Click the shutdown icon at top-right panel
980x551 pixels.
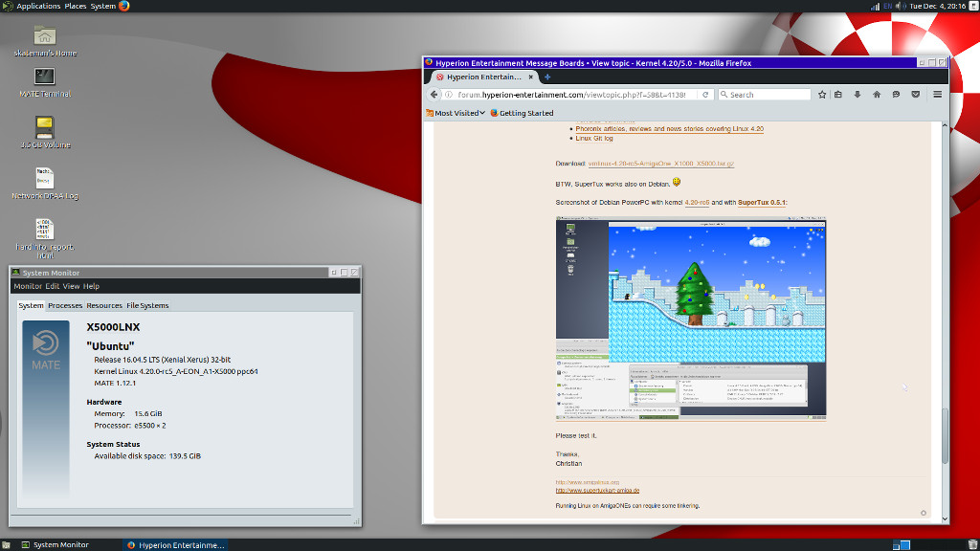tap(973, 7)
